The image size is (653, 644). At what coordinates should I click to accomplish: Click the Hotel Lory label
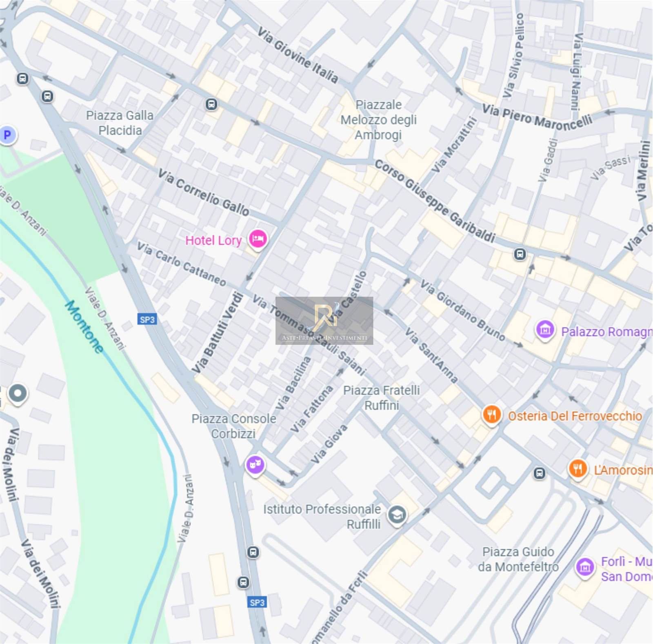pyautogui.click(x=213, y=240)
